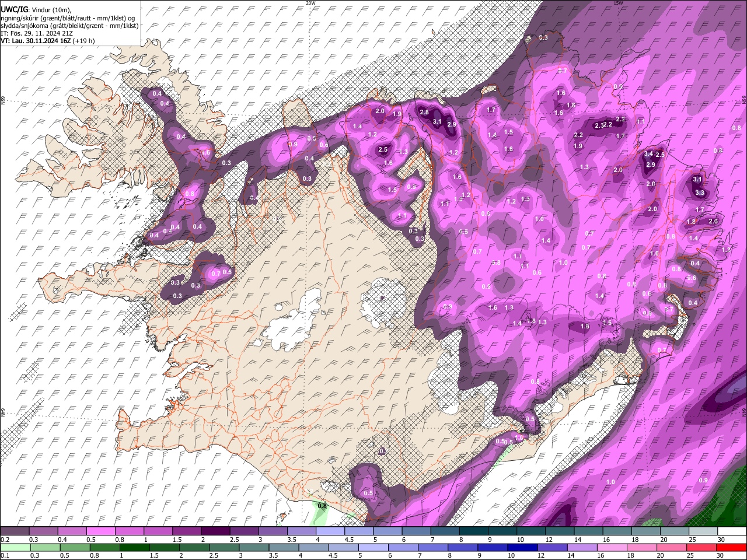Click the gray-blue 3.5 swatch in bottom legend
Viewport: 747px width, 560px height.
(x=284, y=547)
